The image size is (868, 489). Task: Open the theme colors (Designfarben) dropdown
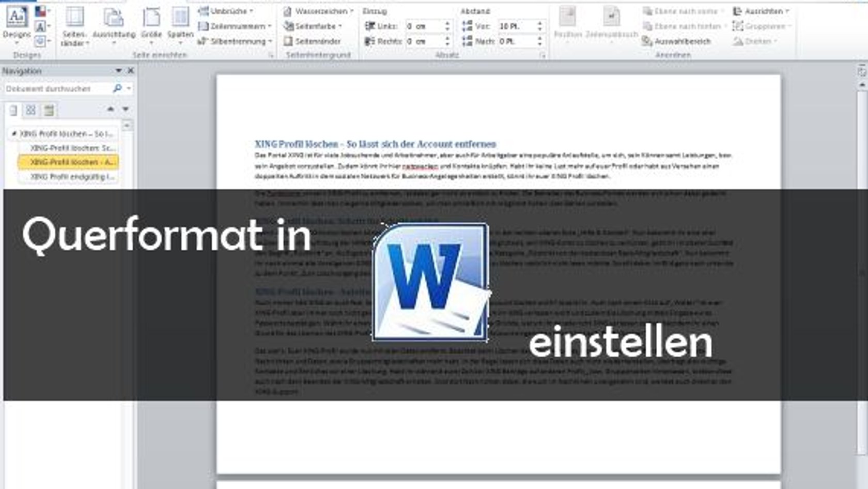(43, 11)
